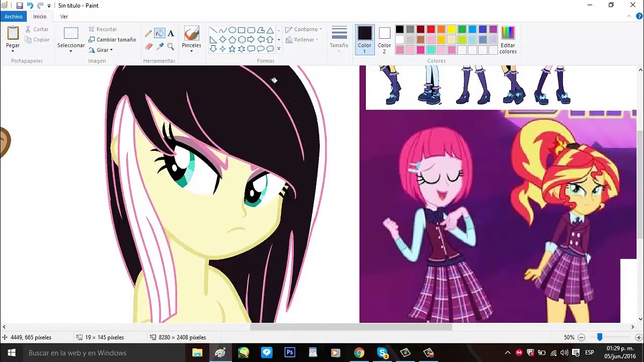Click the Redo arrow in title bar
Viewport: 644px width, 362px height.
point(40,6)
